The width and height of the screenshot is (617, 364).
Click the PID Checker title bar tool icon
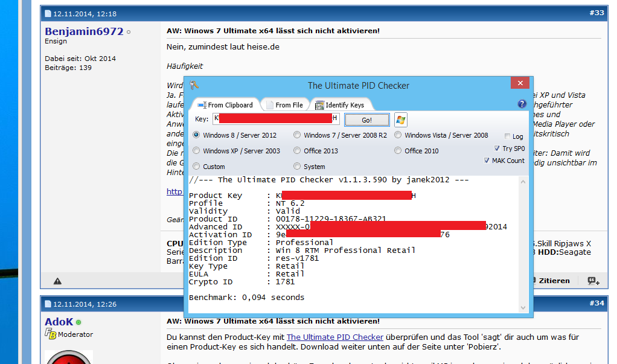coord(194,85)
